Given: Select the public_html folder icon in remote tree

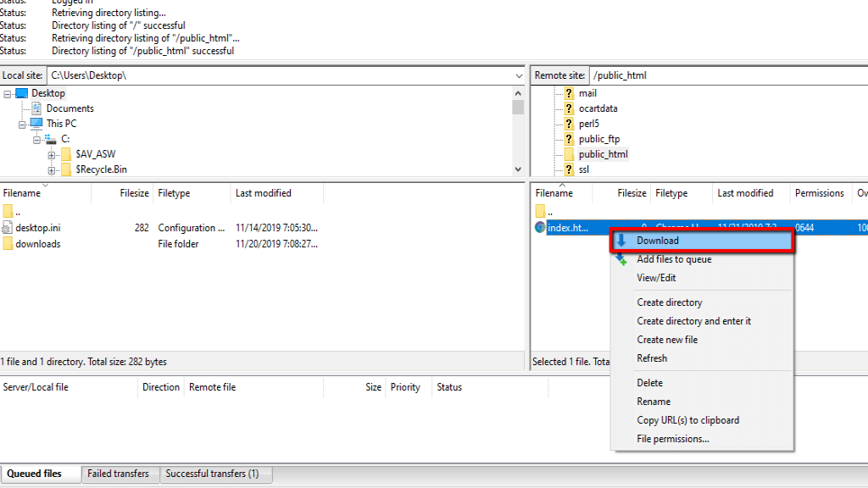Looking at the screenshot, I should point(569,154).
